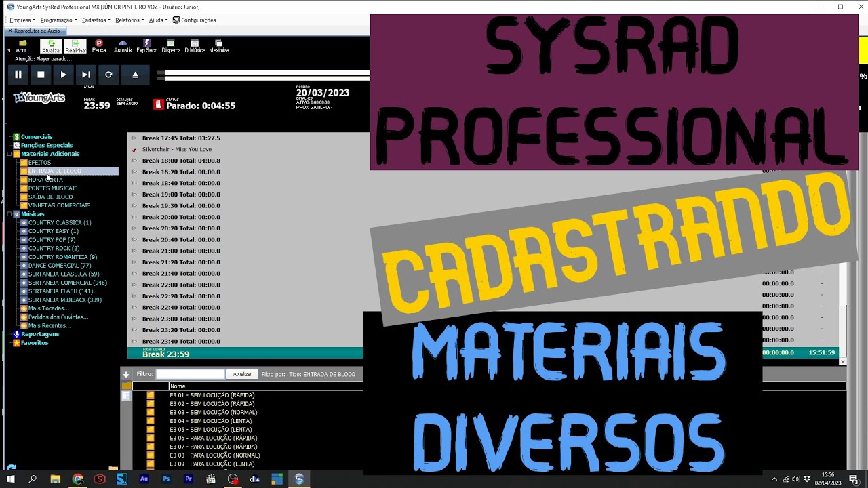Select Silverchair - Miss You Love track
The image size is (868, 488).
177,149
